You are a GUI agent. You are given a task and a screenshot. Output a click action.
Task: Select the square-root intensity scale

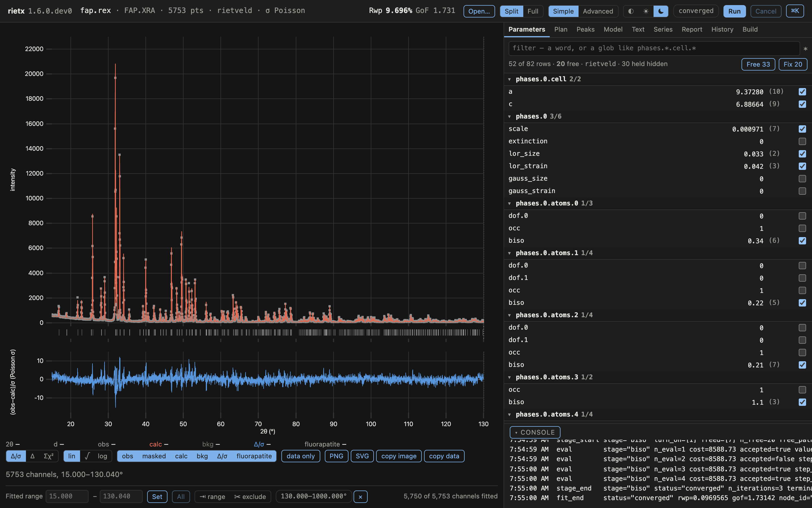tap(87, 456)
